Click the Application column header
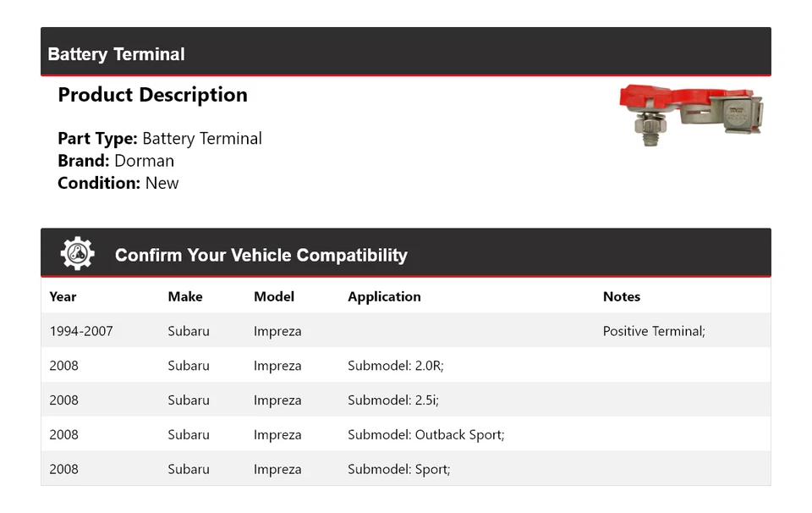 [x=384, y=296]
